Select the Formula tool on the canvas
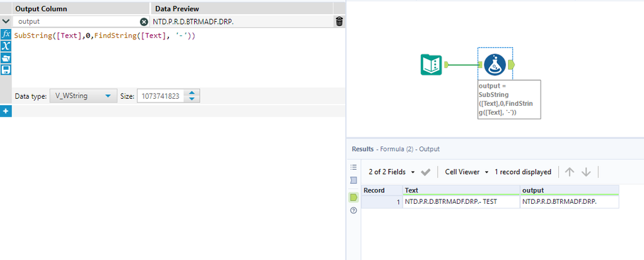The height and width of the screenshot is (260, 644). pos(494,65)
